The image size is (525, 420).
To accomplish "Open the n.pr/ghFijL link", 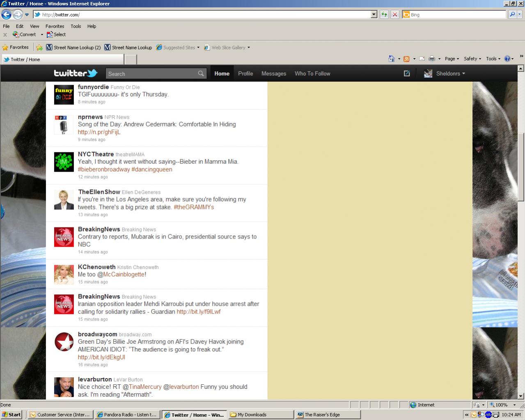I will [99, 132].
